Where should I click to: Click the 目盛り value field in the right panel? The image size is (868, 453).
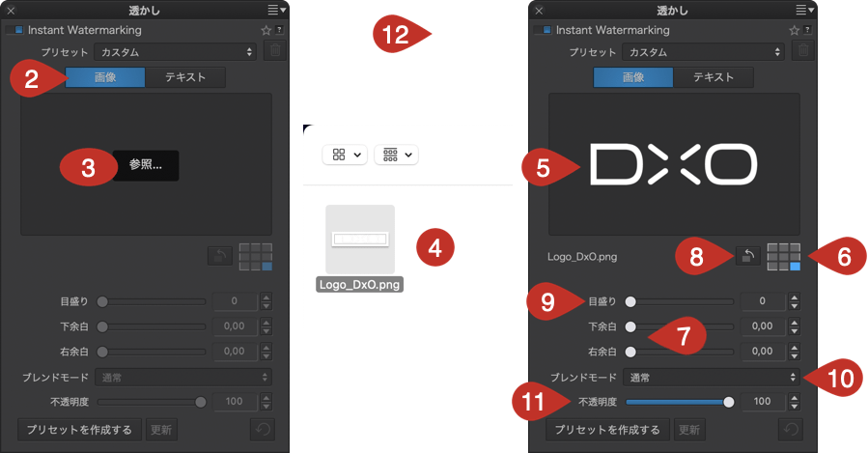point(763,301)
